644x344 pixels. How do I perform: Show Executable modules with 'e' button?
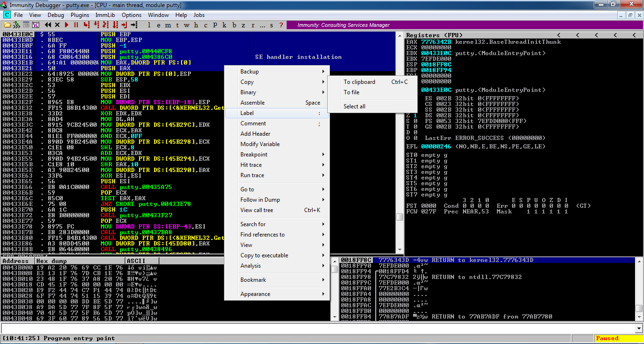158,25
